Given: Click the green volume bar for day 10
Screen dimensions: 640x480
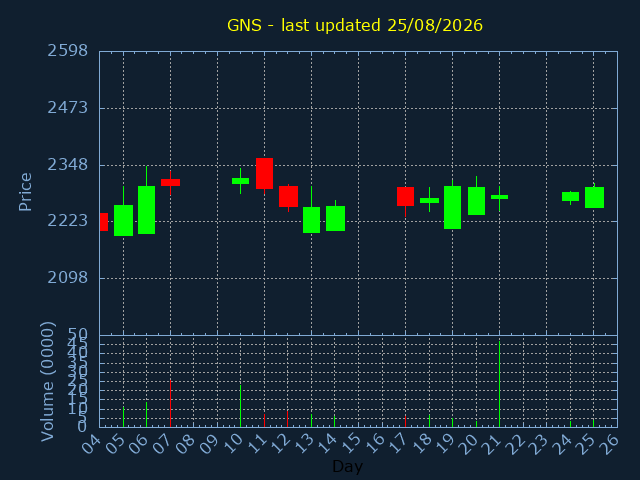Looking at the screenshot, I should click(240, 406).
